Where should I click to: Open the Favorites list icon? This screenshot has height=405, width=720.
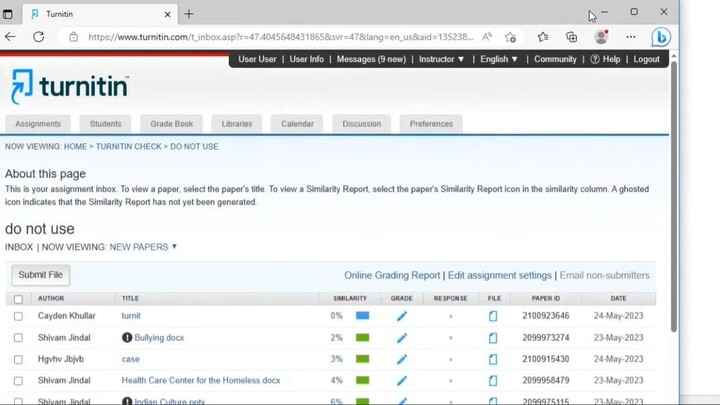point(543,37)
